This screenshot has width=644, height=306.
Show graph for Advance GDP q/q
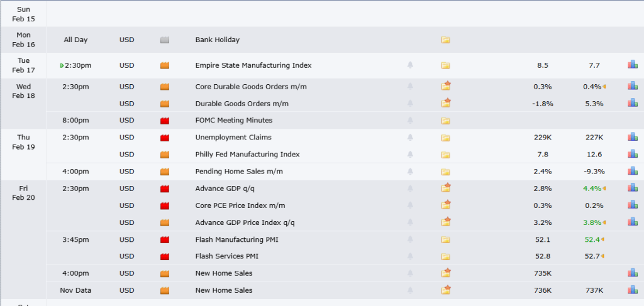(632, 188)
